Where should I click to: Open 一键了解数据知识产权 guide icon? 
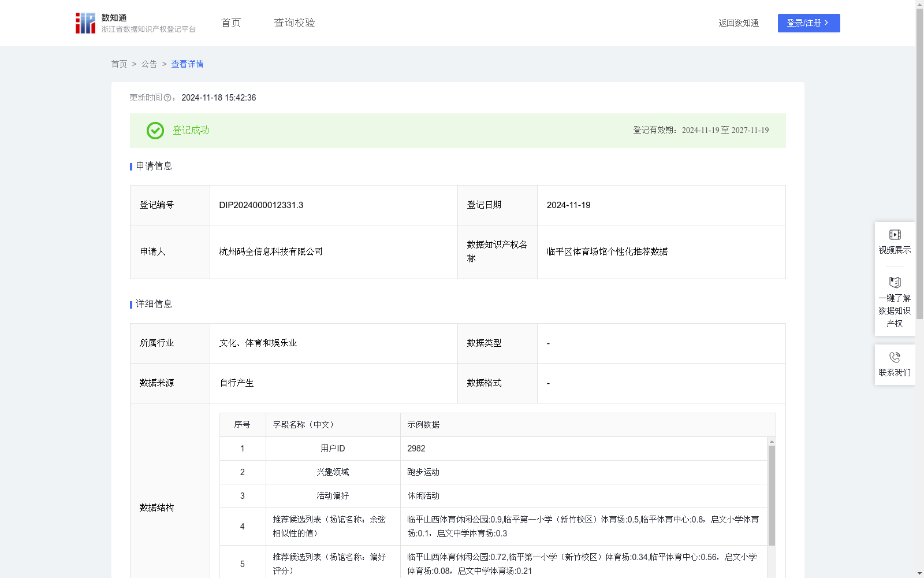(x=895, y=283)
